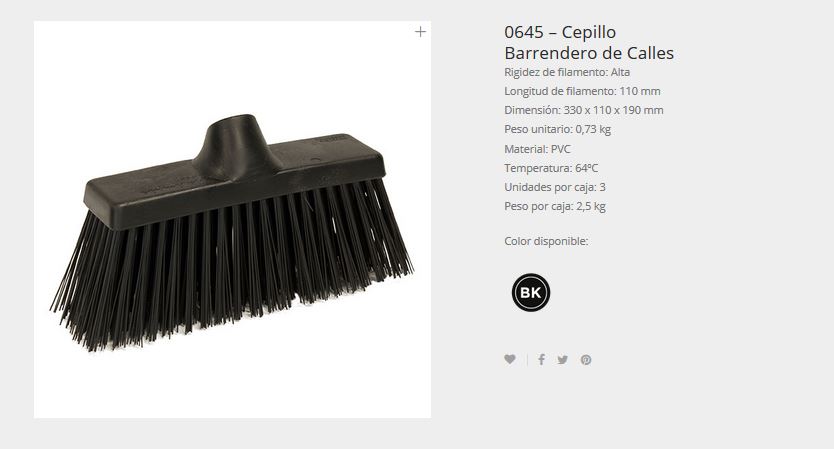Click the Peso por caja: 2,5 kg text
The height and width of the screenshot is (449, 834).
555,206
